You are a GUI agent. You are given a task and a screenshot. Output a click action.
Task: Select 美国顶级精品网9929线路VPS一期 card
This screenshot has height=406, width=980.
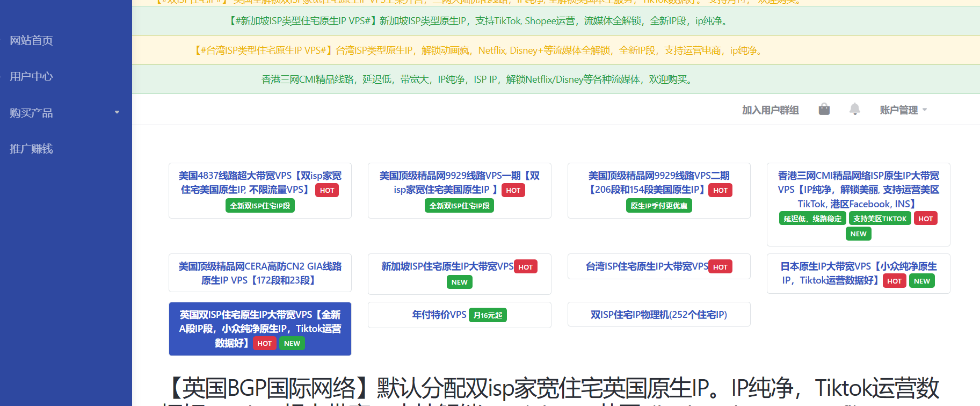(460, 191)
